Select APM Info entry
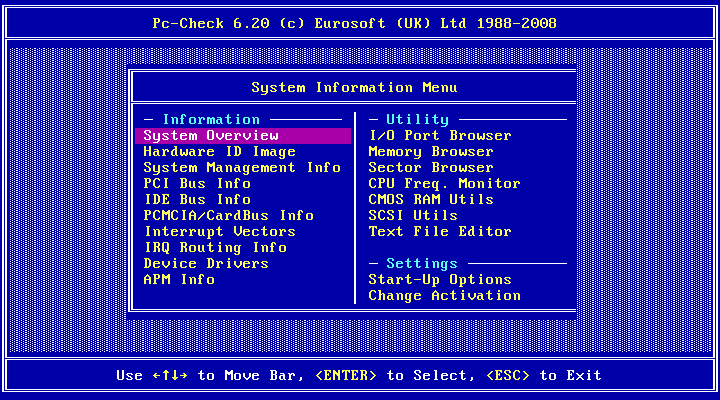 click(x=179, y=280)
